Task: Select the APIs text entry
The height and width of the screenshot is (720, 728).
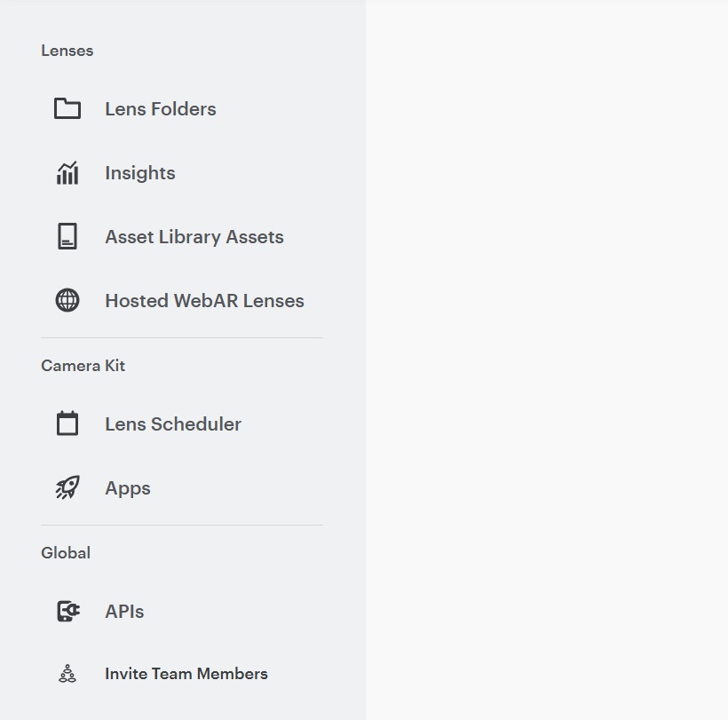Action: pyautogui.click(x=124, y=612)
